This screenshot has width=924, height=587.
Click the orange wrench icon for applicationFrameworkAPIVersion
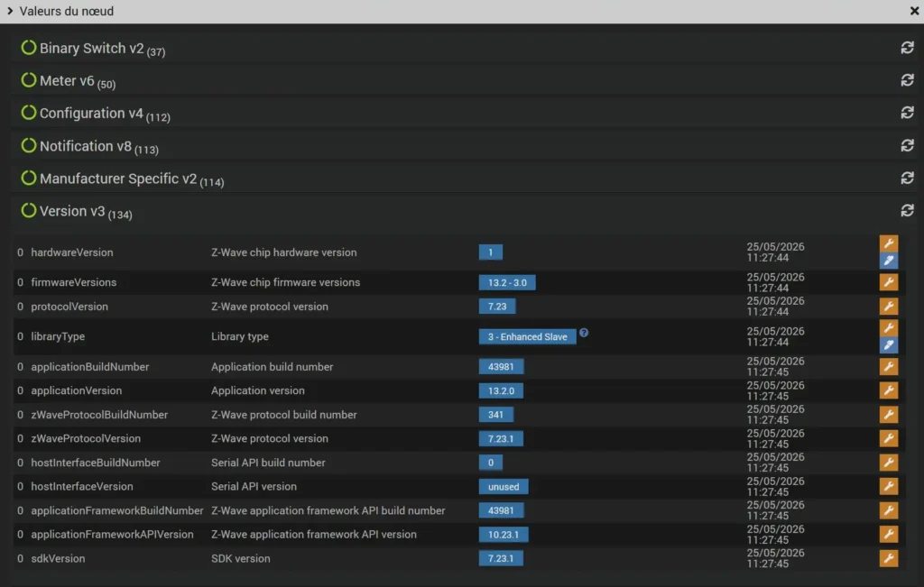(889, 534)
